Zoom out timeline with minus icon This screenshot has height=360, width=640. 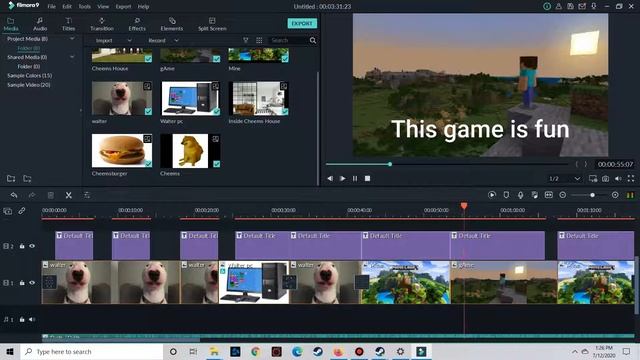tap(562, 195)
